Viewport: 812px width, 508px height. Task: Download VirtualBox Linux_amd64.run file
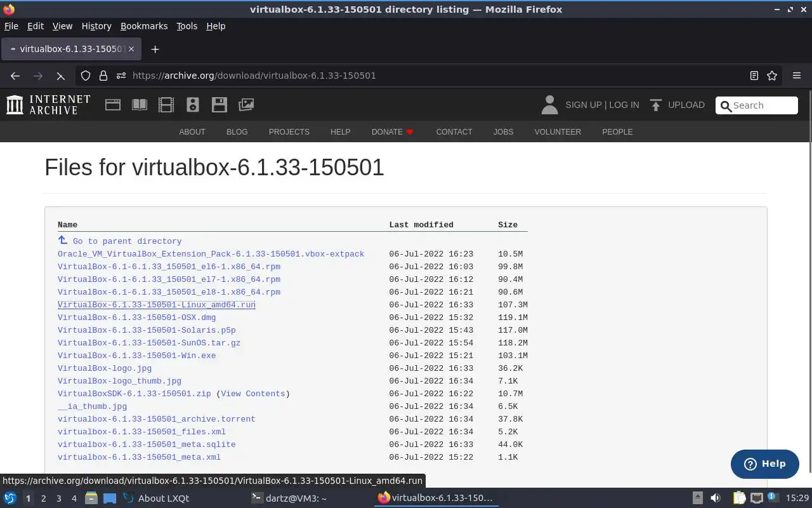point(157,305)
